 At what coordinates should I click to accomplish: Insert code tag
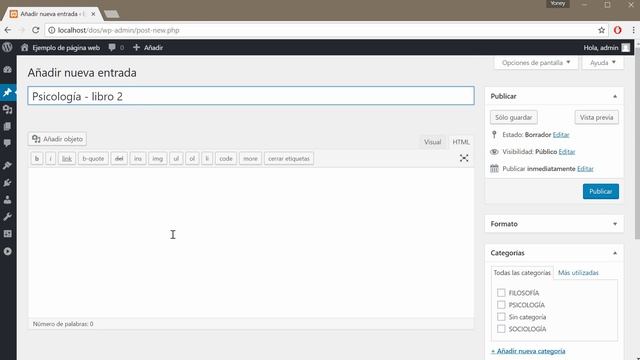pos(226,158)
